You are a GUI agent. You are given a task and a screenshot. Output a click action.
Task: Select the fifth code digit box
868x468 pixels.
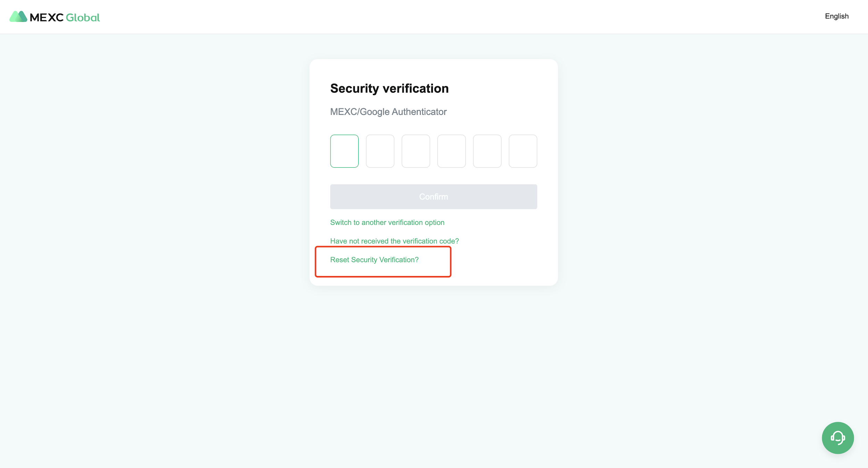pos(487,151)
